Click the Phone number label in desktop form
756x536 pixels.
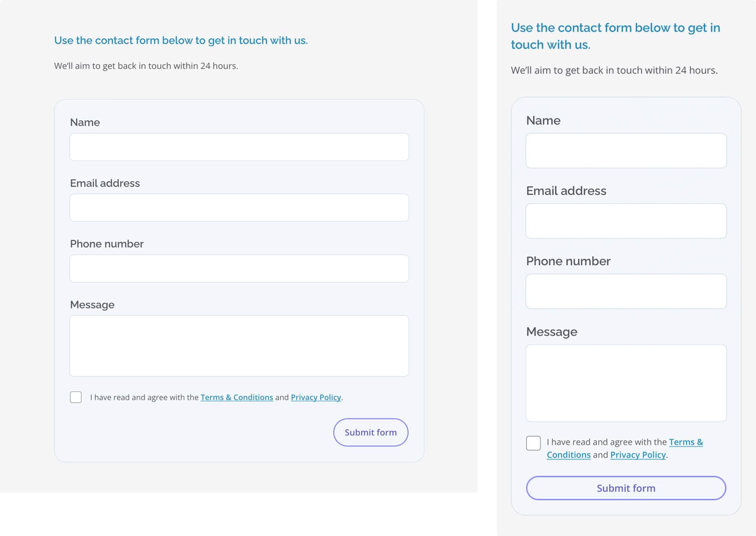click(107, 244)
